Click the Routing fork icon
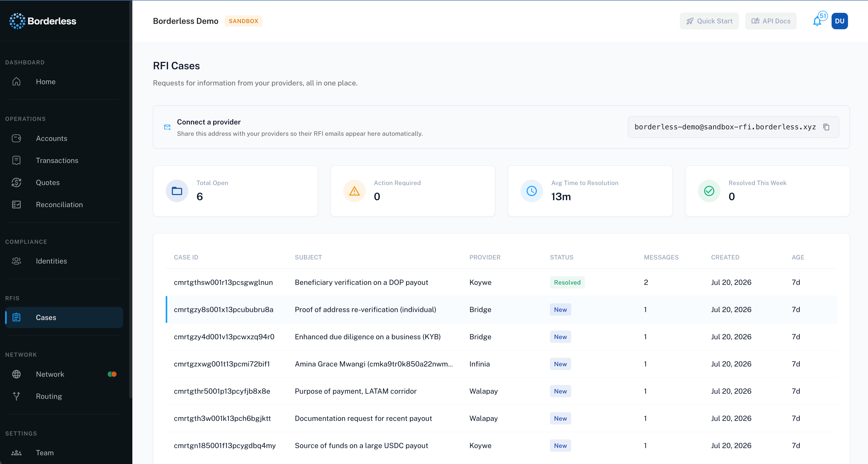868x464 pixels. [x=16, y=396]
